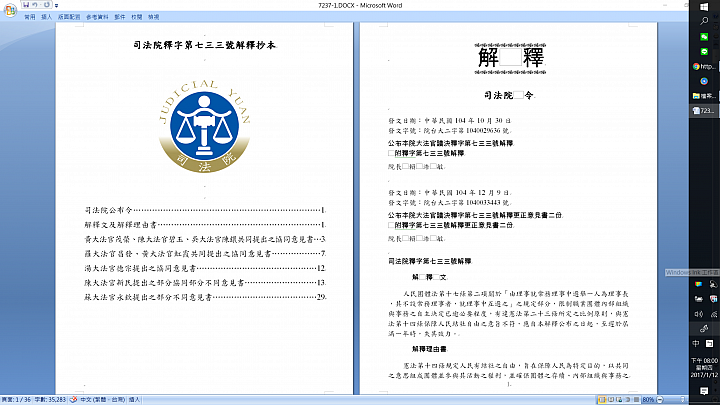
Task: Open the 常用 ribbon tab
Action: tap(29, 17)
